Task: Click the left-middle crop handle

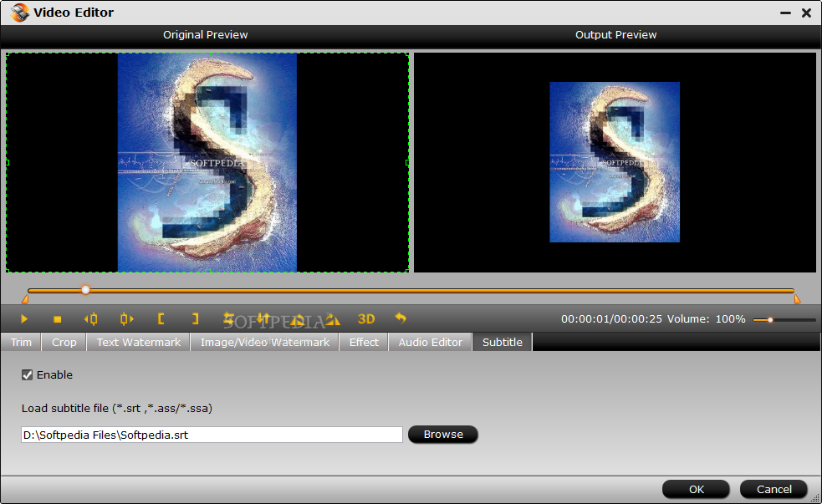Action: pyautogui.click(x=8, y=162)
